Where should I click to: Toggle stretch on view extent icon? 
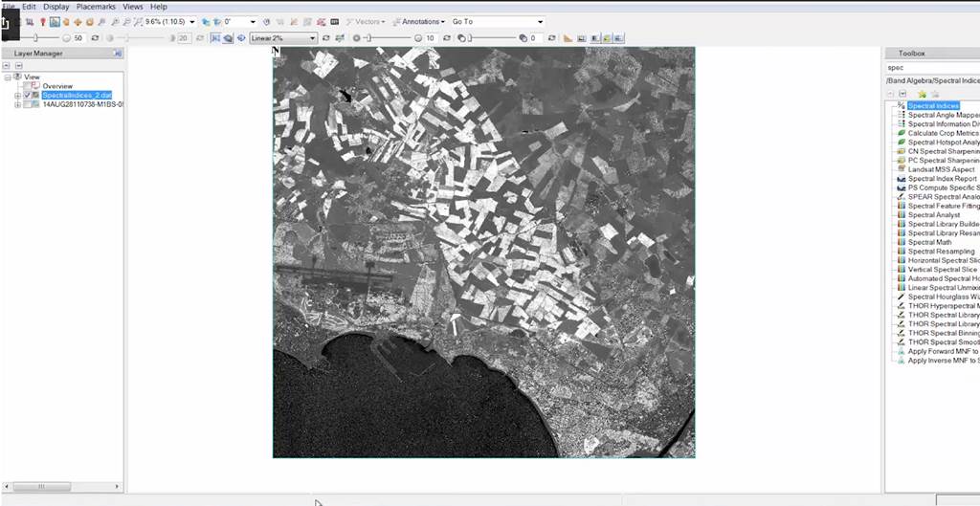click(215, 38)
